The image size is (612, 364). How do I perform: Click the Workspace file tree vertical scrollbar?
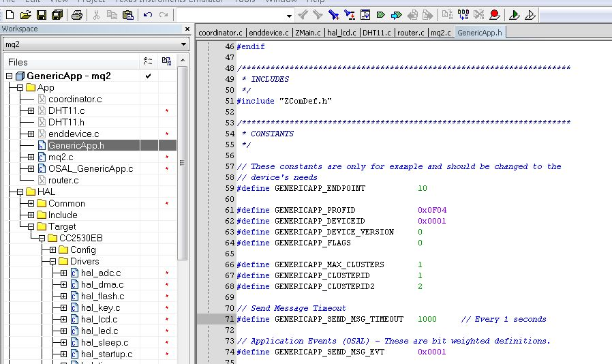[x=182, y=164]
